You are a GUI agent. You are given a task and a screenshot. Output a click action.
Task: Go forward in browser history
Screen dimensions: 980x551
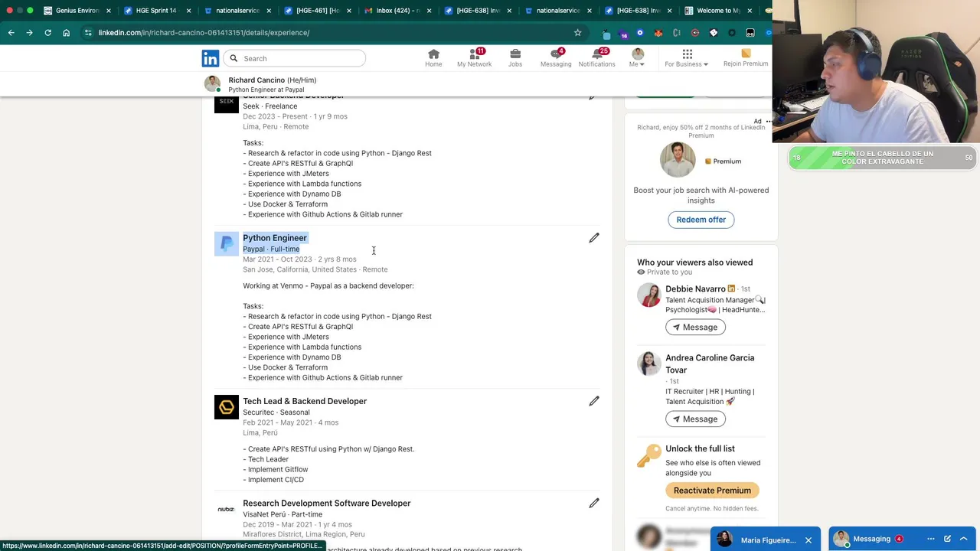point(29,33)
